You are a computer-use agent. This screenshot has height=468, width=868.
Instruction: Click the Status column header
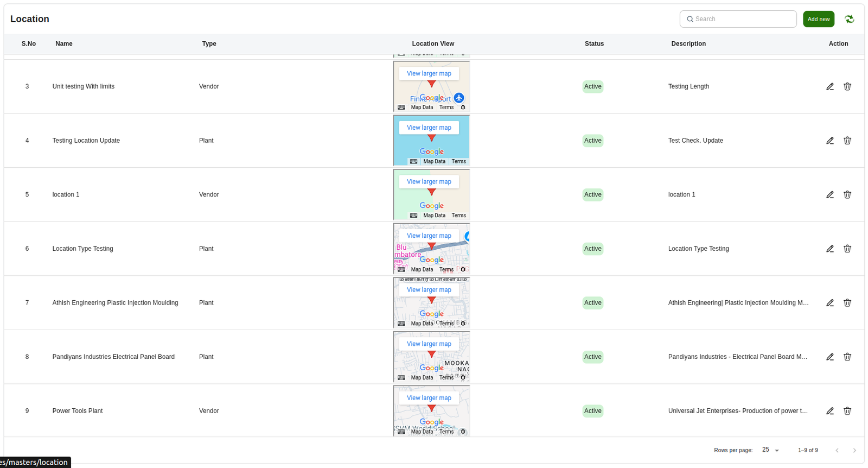pos(594,44)
